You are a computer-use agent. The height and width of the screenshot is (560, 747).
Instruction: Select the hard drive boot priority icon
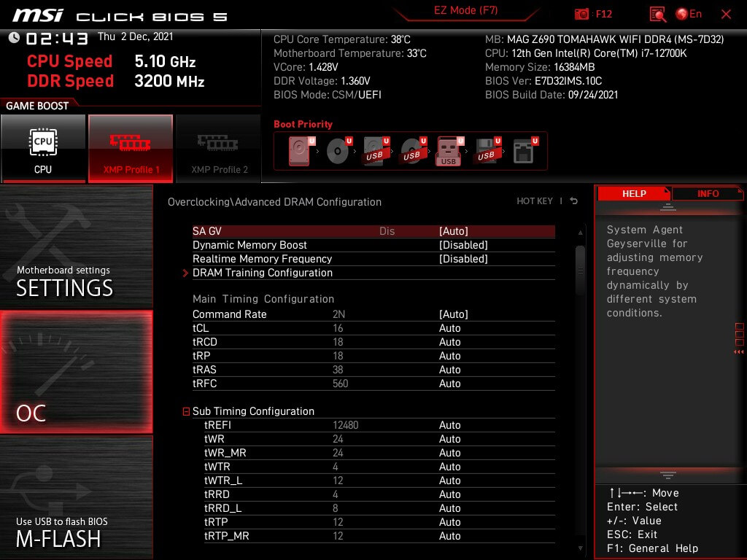tap(299, 151)
